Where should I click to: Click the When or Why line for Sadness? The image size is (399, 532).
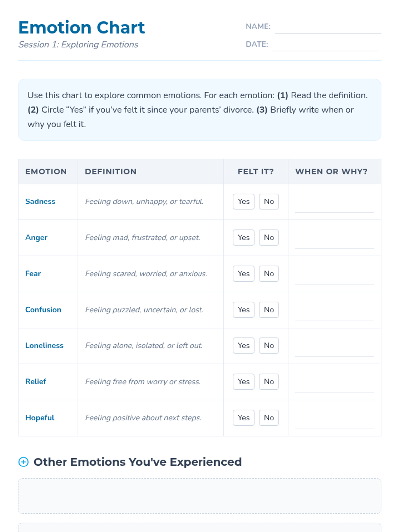coord(334,207)
